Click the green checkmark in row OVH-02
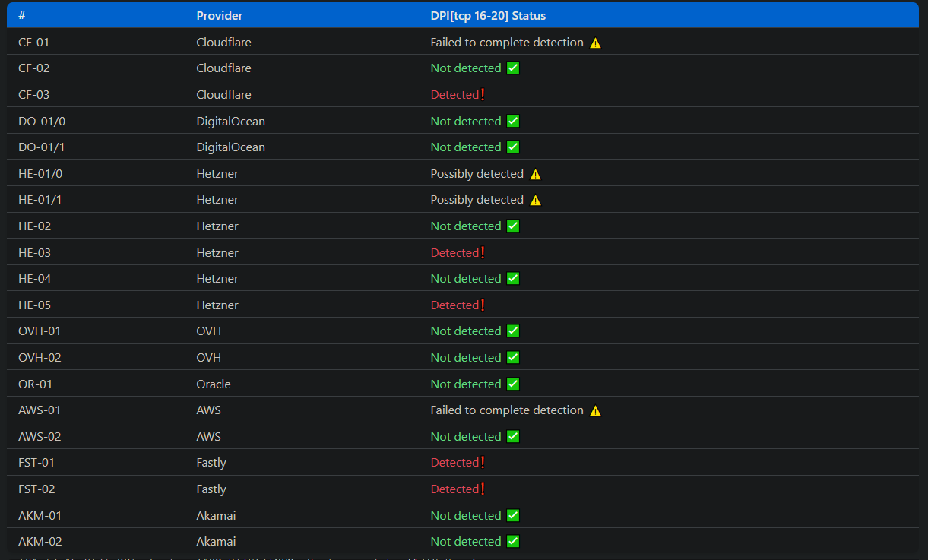This screenshot has width=928, height=560. (x=513, y=357)
